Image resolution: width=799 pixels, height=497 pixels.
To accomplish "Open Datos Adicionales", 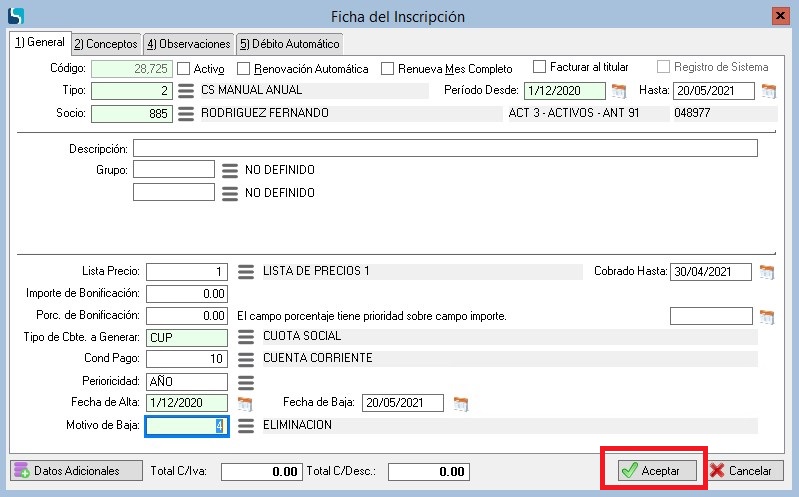I will (67, 470).
